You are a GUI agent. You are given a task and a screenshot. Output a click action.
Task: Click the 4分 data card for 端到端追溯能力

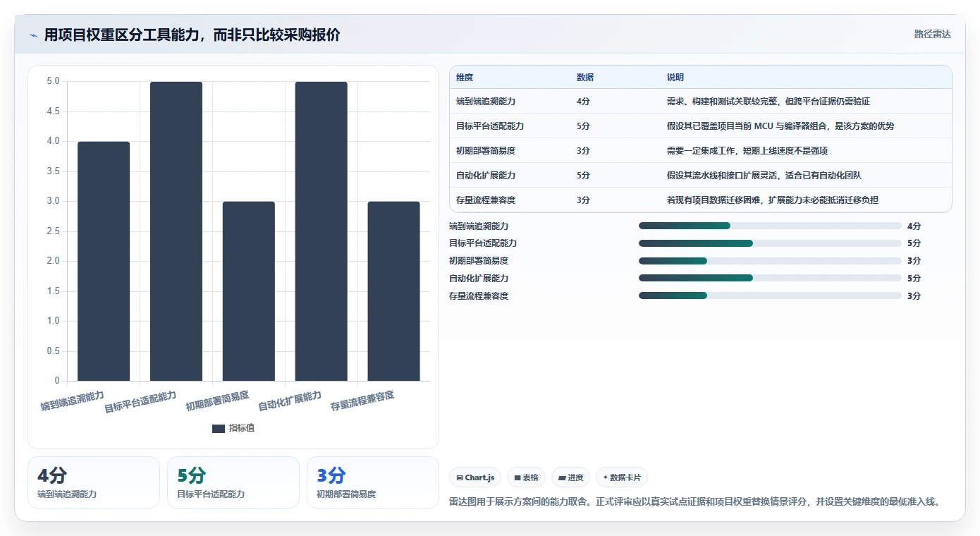(x=94, y=482)
